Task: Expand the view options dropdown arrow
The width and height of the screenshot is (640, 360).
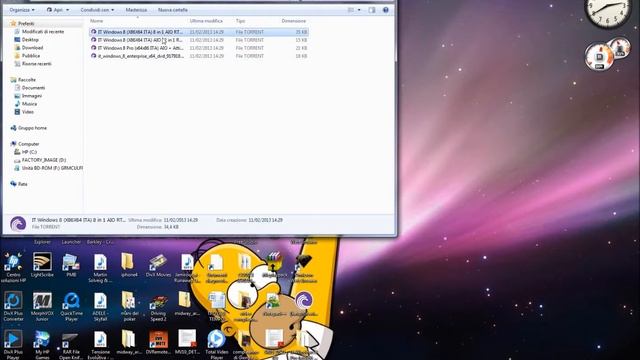Action: pos(359,10)
